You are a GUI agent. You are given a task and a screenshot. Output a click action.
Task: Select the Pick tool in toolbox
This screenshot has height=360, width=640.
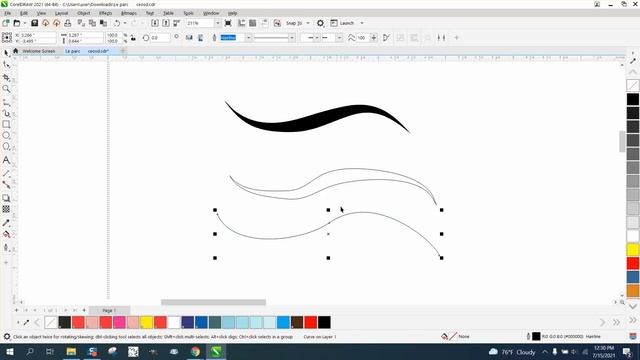coord(6,53)
